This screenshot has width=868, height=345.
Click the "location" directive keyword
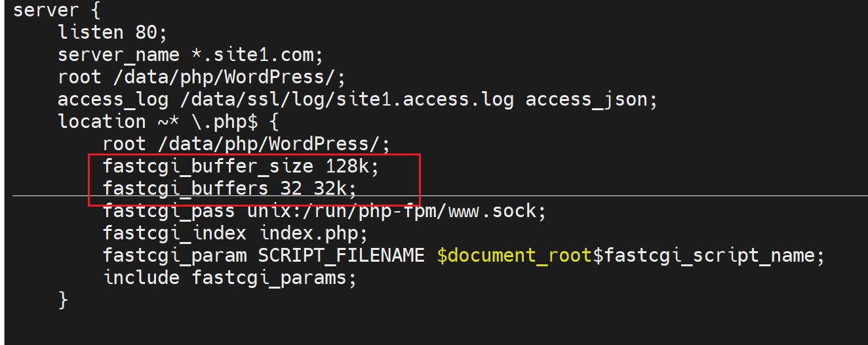102,121
